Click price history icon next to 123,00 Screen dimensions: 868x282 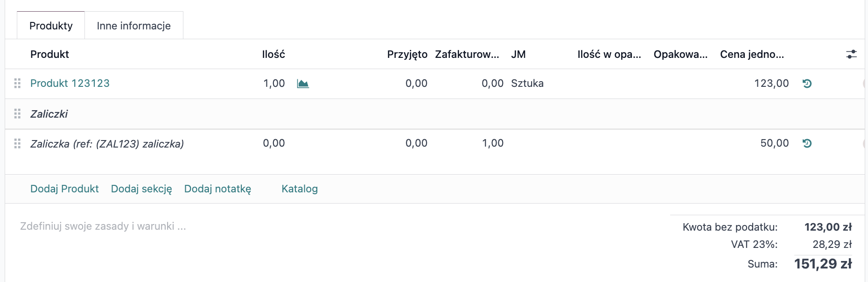tap(807, 84)
